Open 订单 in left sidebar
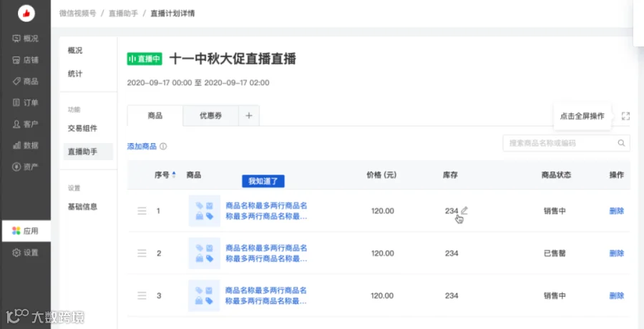644x329 pixels. [26, 103]
